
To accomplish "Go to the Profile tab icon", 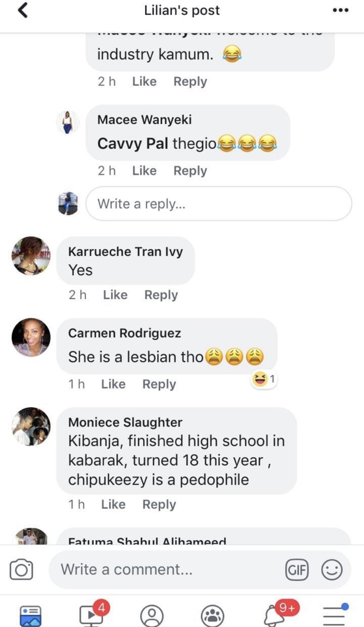I will (x=152, y=615).
